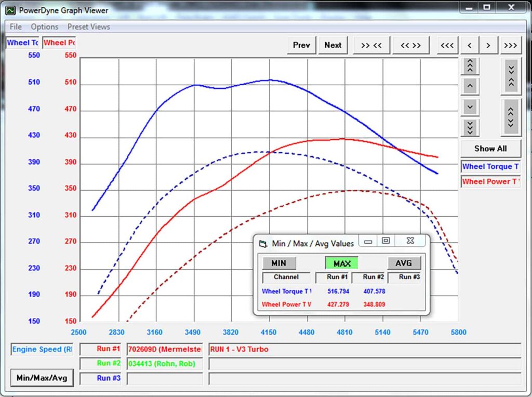The height and width of the screenshot is (397, 532).
Task: Maximize the PowerDyne Graph Viewer window
Action: click(486, 7)
